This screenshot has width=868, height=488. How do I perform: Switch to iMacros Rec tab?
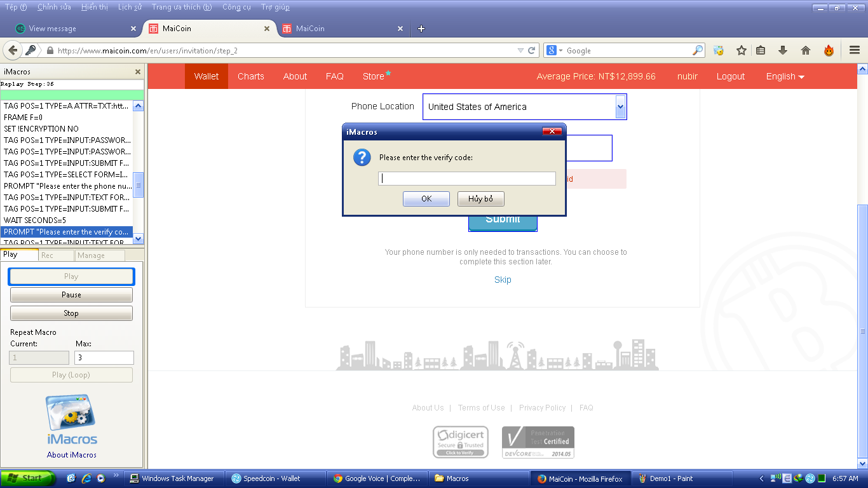pyautogui.click(x=56, y=255)
